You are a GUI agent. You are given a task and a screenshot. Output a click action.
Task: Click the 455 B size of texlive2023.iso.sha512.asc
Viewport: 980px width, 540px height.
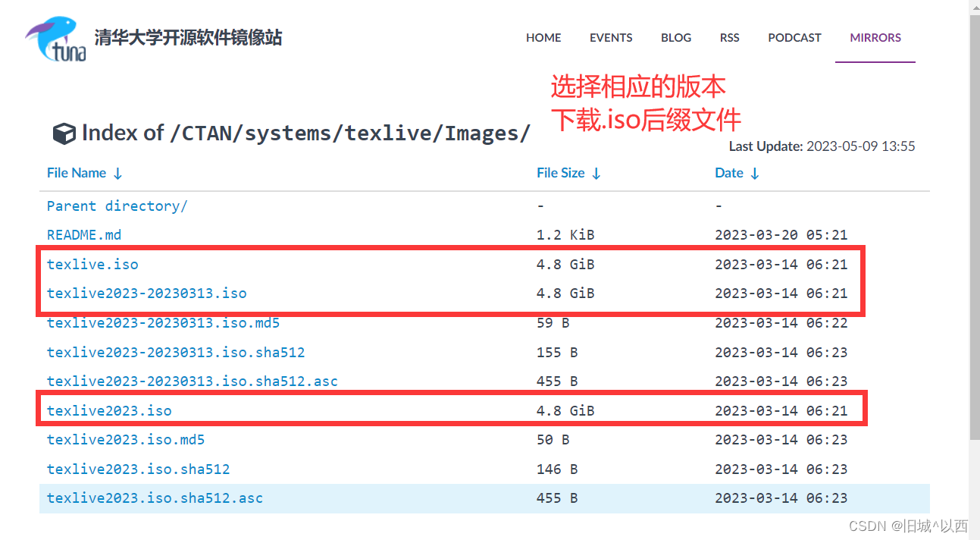[x=557, y=498]
